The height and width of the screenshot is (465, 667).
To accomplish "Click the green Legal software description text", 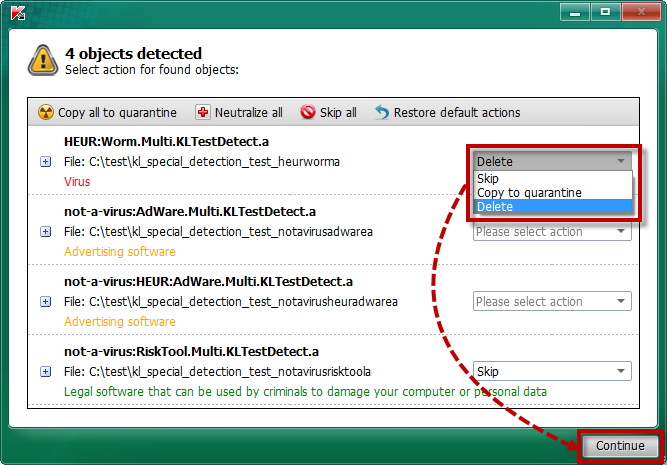I will click(x=305, y=392).
